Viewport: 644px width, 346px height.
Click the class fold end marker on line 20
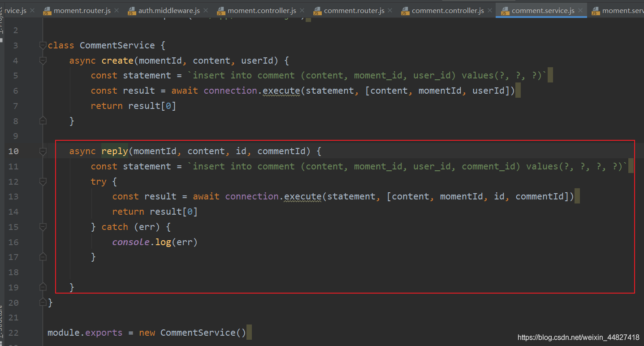pos(43,302)
